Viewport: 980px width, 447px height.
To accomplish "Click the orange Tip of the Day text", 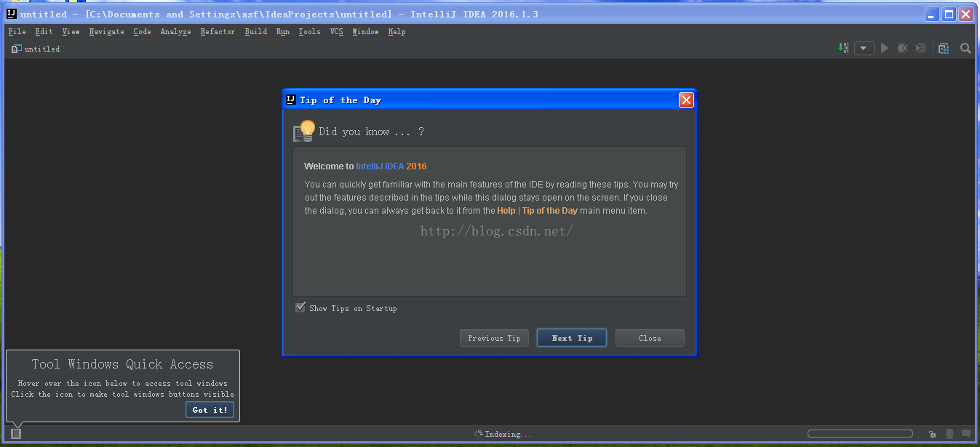I will tap(550, 211).
